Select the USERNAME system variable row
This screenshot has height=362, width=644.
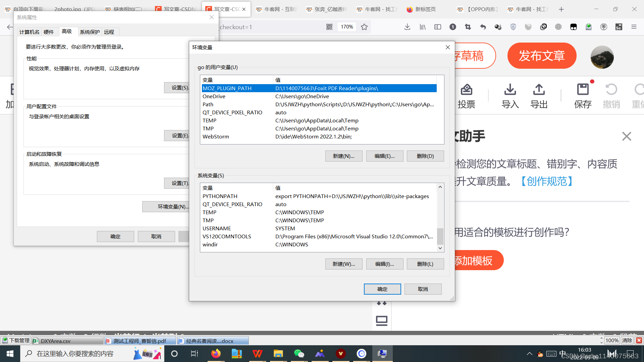[x=319, y=229]
